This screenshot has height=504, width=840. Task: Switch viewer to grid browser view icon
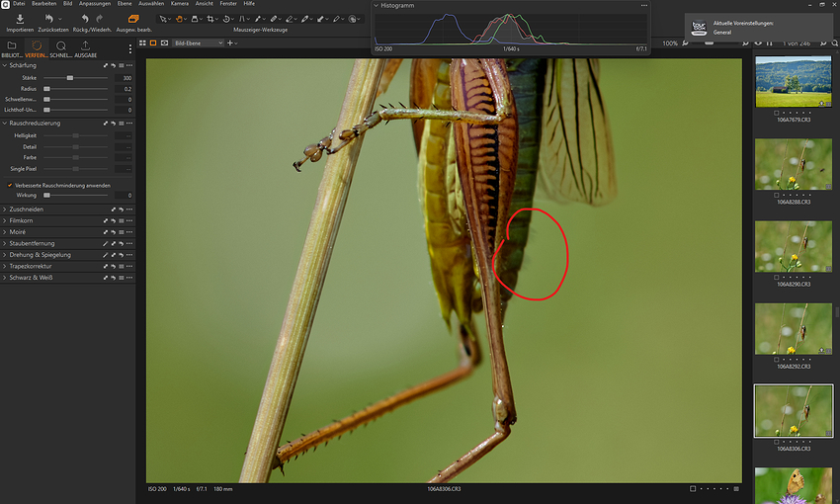[x=142, y=42]
